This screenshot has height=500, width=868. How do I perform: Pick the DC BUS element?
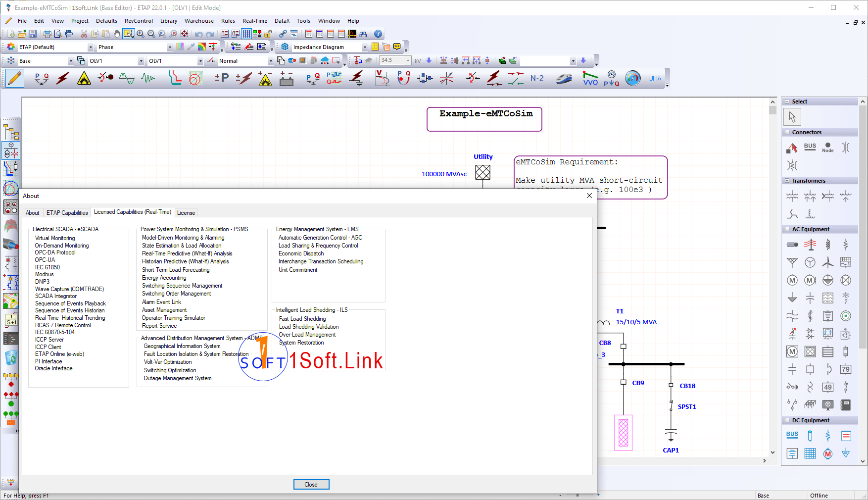(x=792, y=435)
